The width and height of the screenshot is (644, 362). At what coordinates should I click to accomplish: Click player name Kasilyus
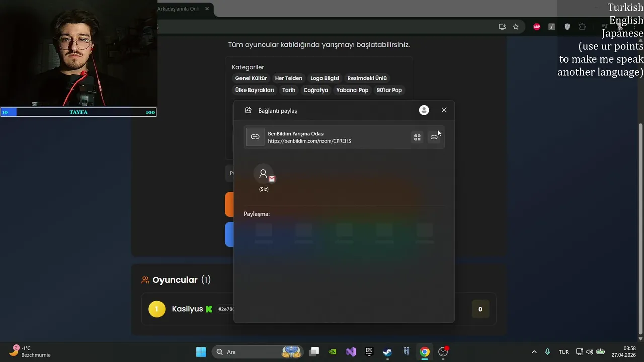coord(187,309)
